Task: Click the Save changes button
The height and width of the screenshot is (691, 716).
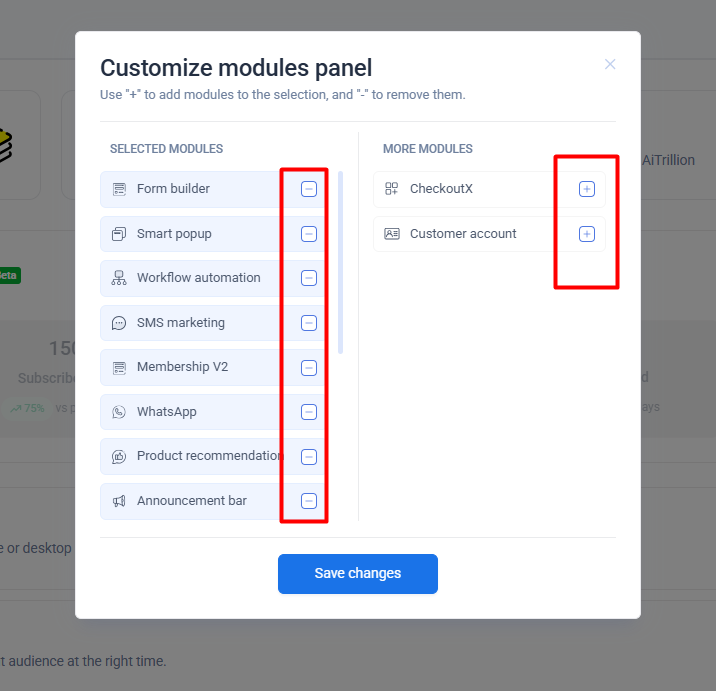Action: click(358, 574)
